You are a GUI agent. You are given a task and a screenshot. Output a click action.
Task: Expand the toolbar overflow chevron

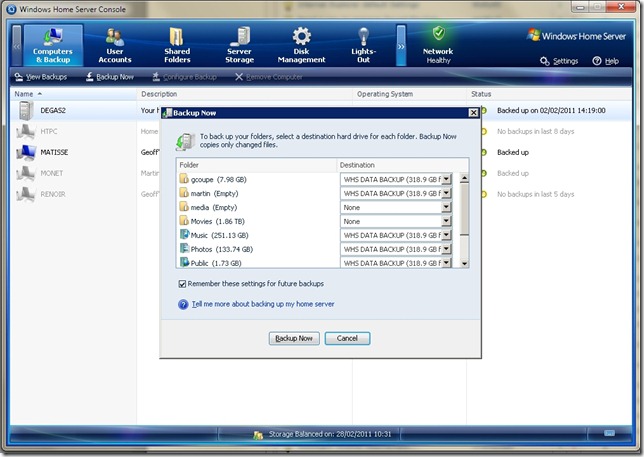[x=401, y=46]
